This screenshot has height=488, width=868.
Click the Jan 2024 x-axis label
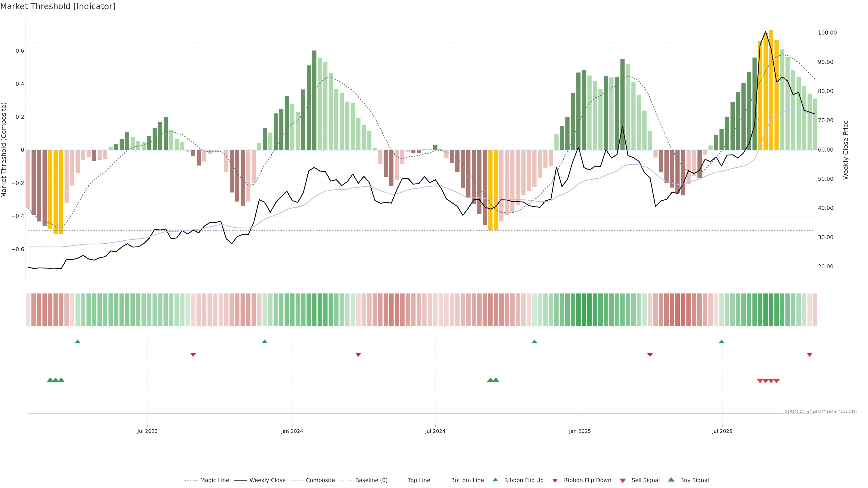[292, 431]
